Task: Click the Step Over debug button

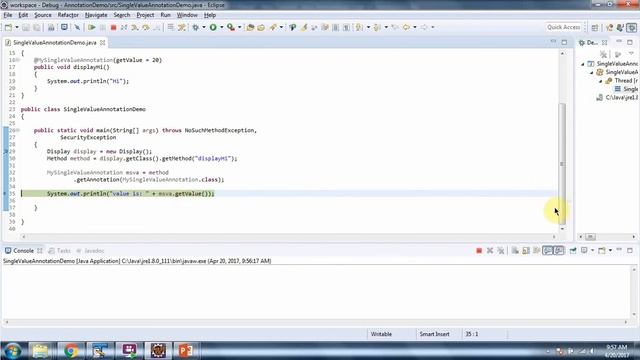Action: pyautogui.click(x=146, y=27)
